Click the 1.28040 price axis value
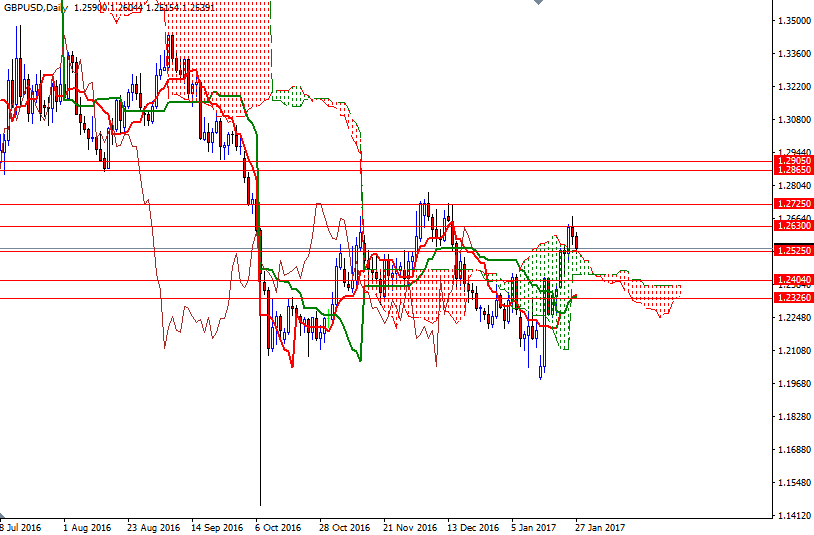 tap(794, 186)
